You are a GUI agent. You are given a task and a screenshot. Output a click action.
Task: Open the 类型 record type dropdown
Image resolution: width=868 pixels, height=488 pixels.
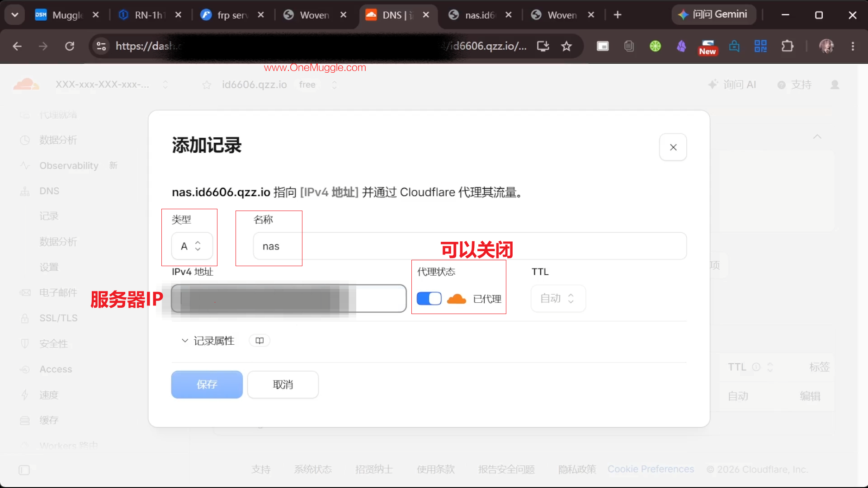192,246
